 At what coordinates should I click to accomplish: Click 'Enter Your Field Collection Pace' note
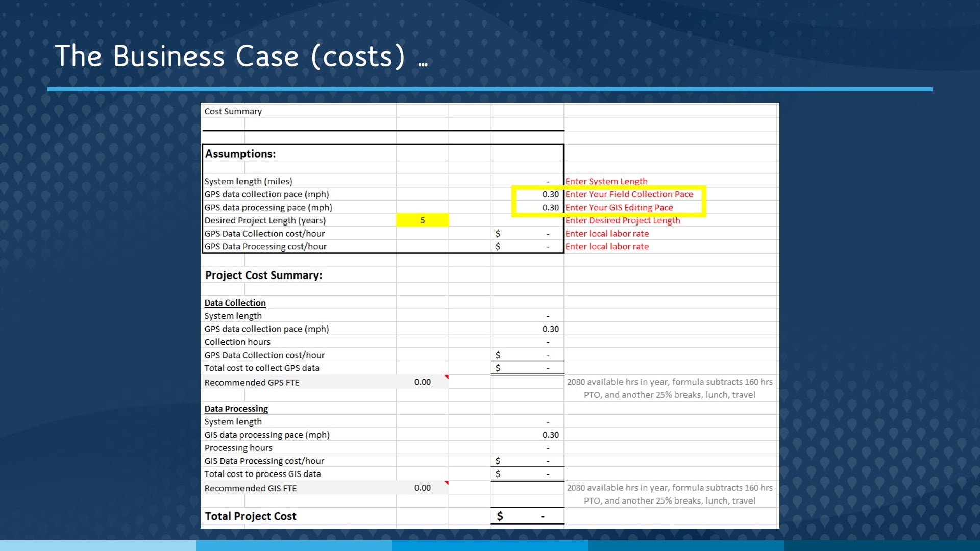(629, 194)
